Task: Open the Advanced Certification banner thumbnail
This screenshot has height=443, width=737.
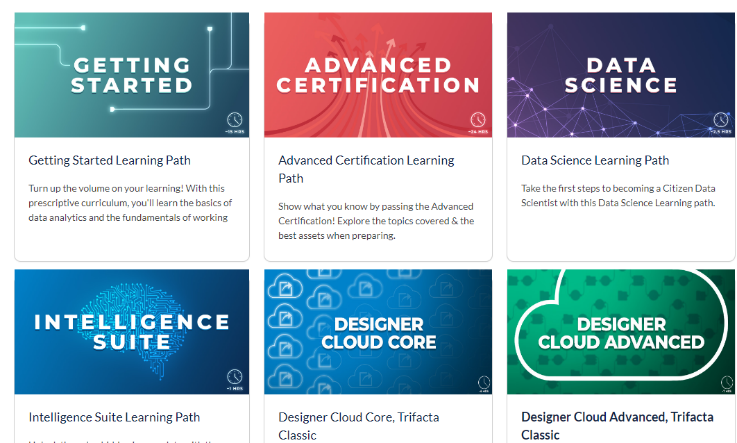Action: [378, 75]
